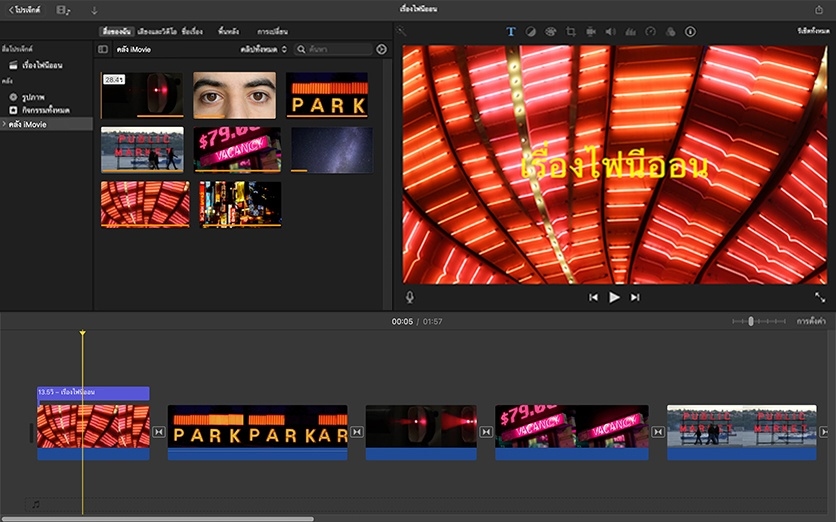Show the Clip Information panel
This screenshot has height=522, width=836.
tap(690, 31)
